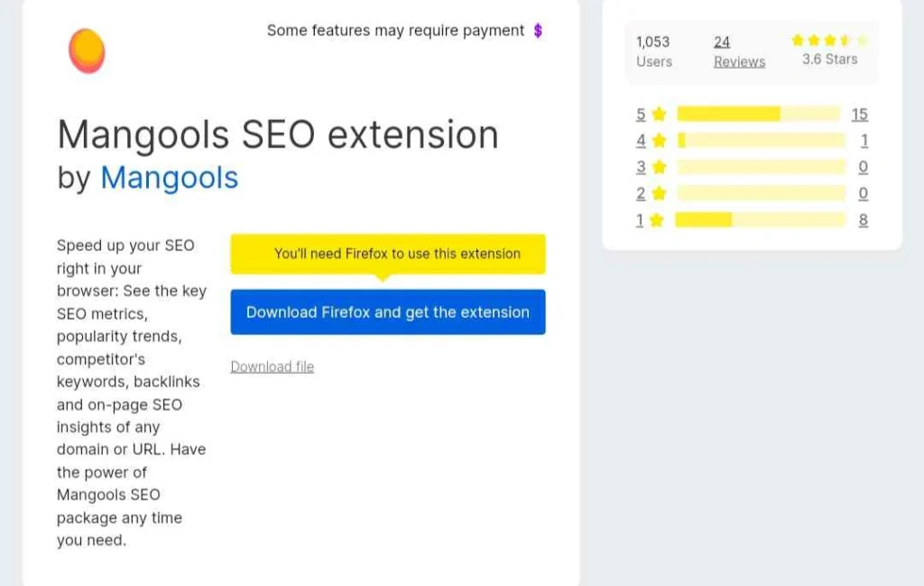Click the 4-star rating bar
924x586 pixels.
pos(761,140)
